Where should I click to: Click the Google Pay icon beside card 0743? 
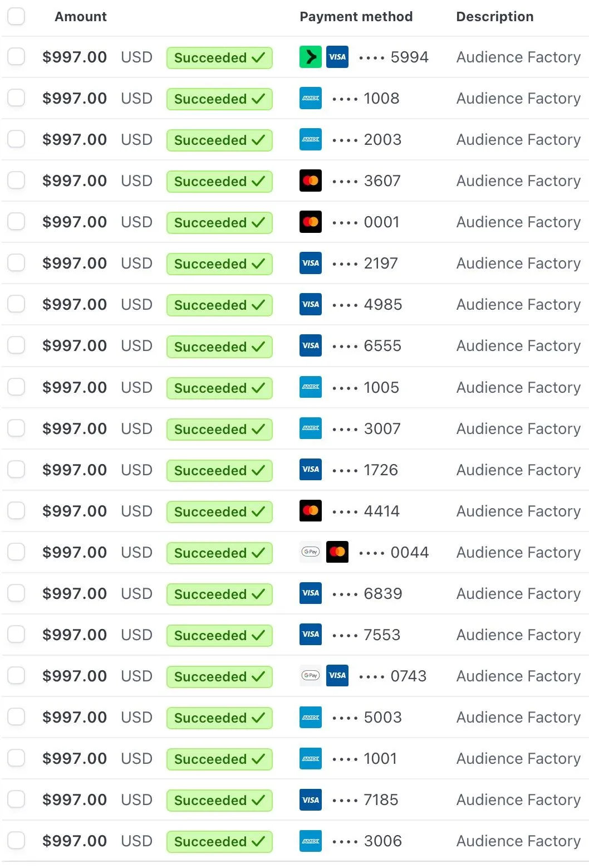click(x=310, y=676)
